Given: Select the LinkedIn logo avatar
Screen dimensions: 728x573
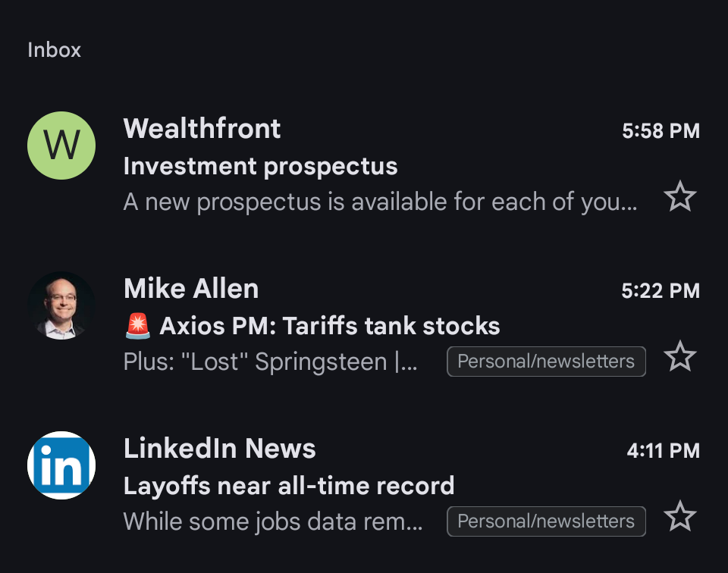Looking at the screenshot, I should pyautogui.click(x=61, y=465).
